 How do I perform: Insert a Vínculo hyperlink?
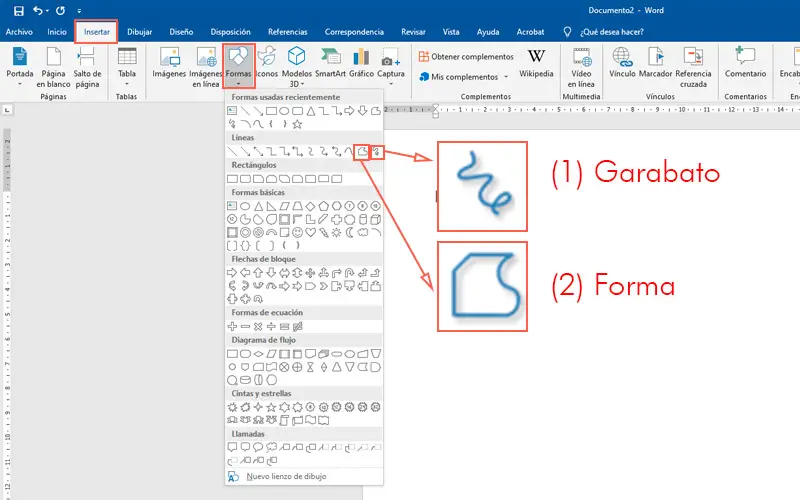(x=622, y=63)
